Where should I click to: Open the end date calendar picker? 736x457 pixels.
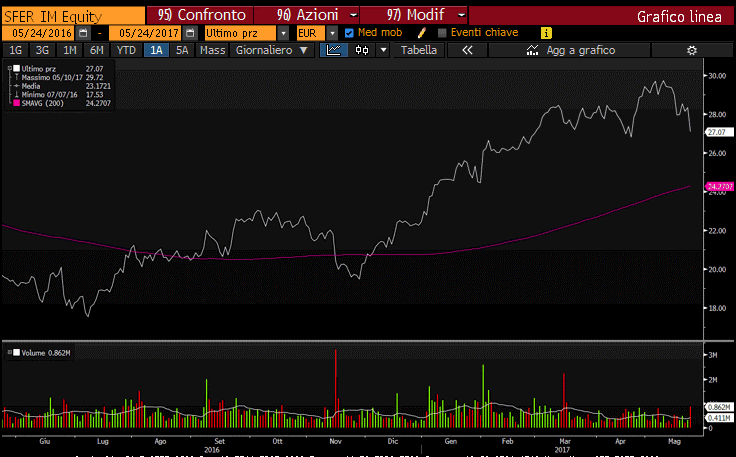point(190,33)
